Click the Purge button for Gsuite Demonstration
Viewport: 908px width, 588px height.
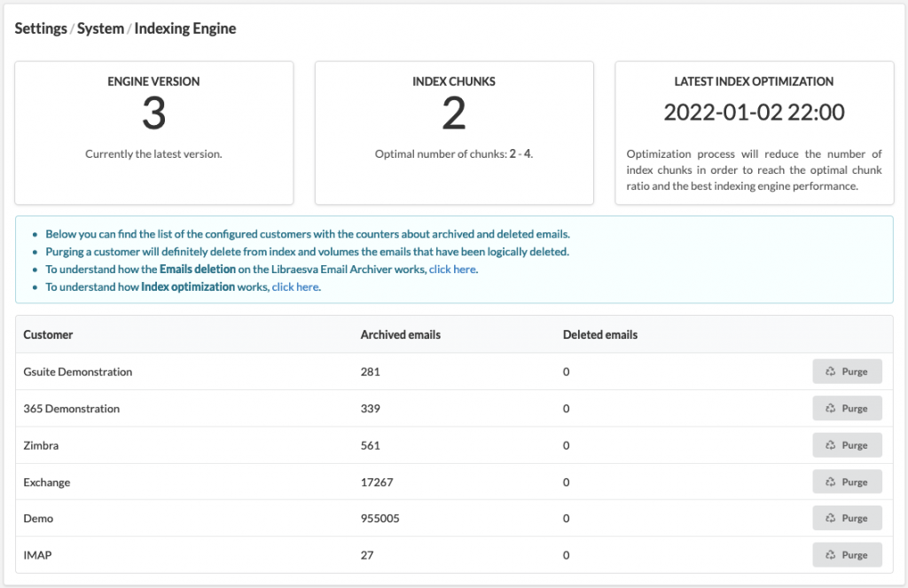[x=847, y=372]
